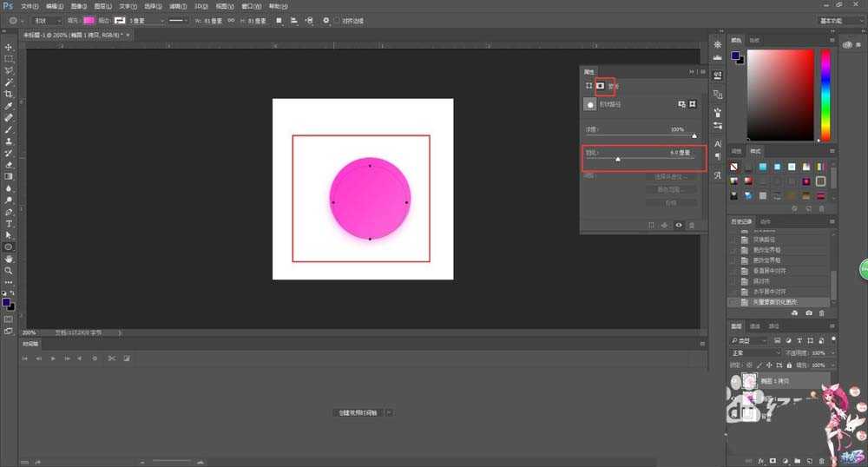868x467 pixels.
Task: Select the last history state in History panel
Action: [x=781, y=301]
